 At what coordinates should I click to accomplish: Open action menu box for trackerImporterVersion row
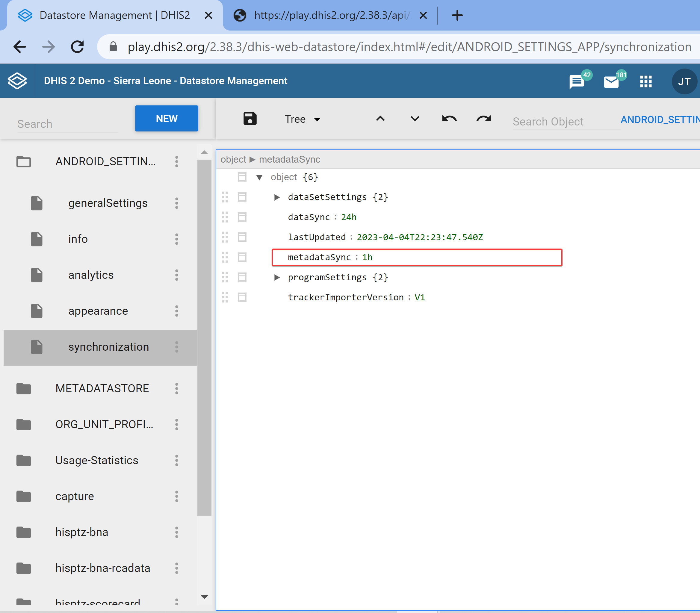click(x=242, y=297)
